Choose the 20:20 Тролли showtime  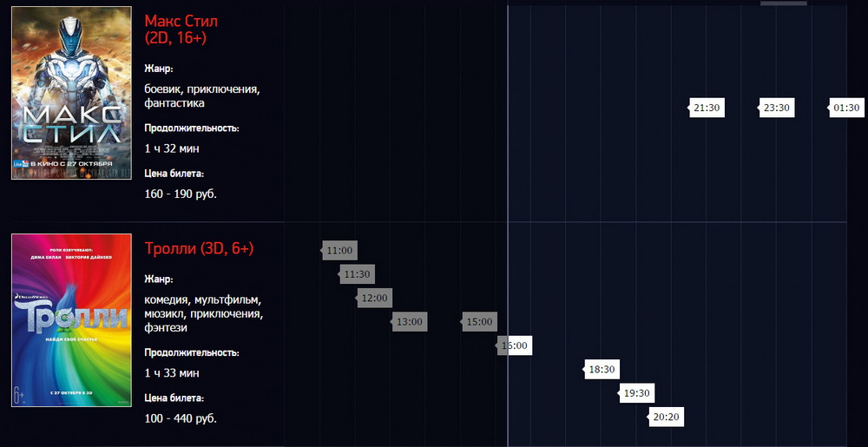tap(666, 417)
